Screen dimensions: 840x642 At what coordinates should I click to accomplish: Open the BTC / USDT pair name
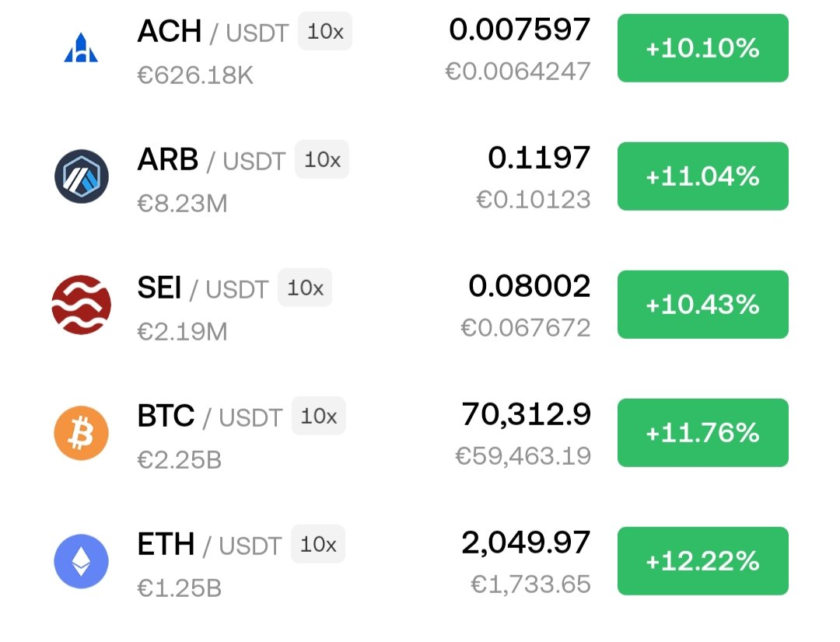coord(209,417)
